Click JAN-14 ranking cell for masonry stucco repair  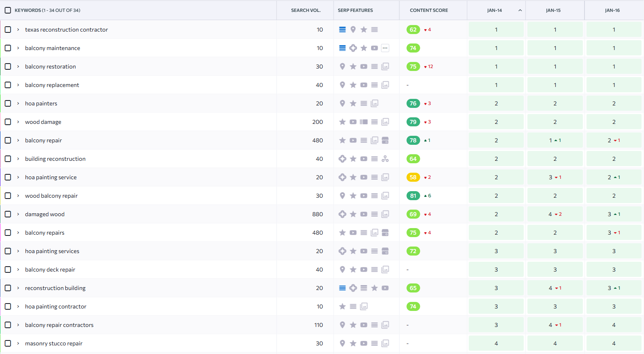tap(496, 343)
